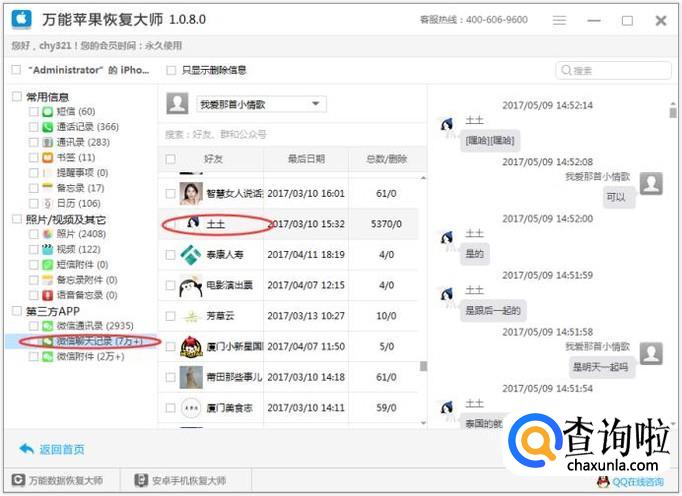Click QQ在线咨询 link
Screen dimensions: 682x496
638,482
